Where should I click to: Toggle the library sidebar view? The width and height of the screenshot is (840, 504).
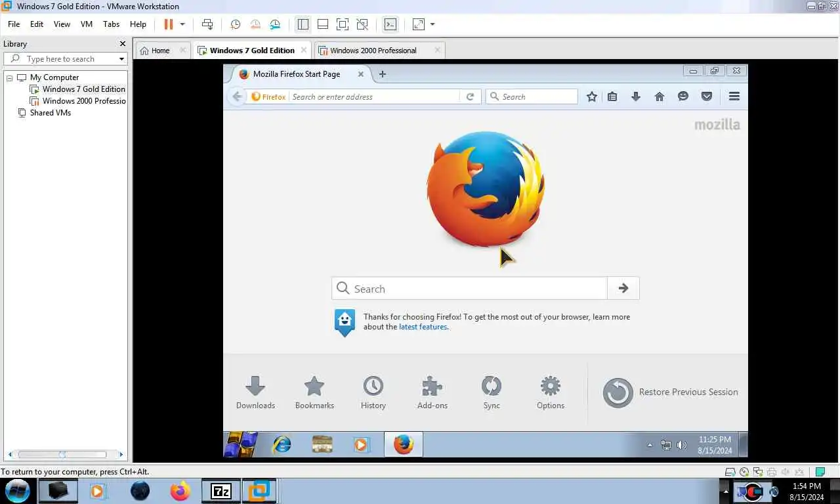tap(303, 24)
